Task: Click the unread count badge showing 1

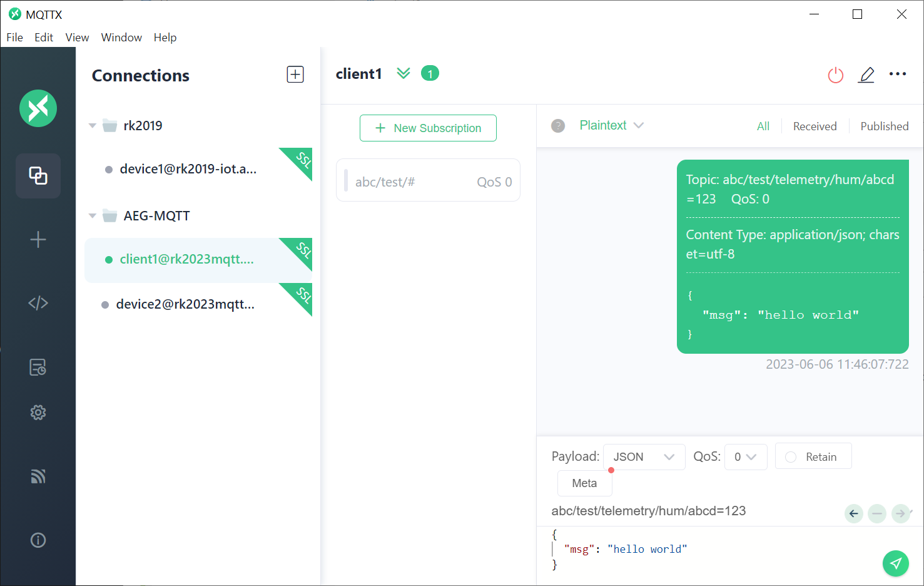Action: coord(430,74)
